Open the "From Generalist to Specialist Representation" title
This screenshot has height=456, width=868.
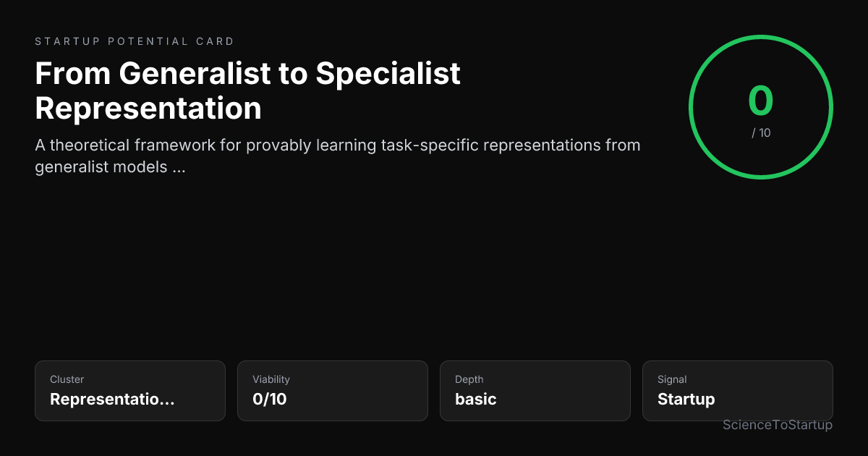pos(248,91)
